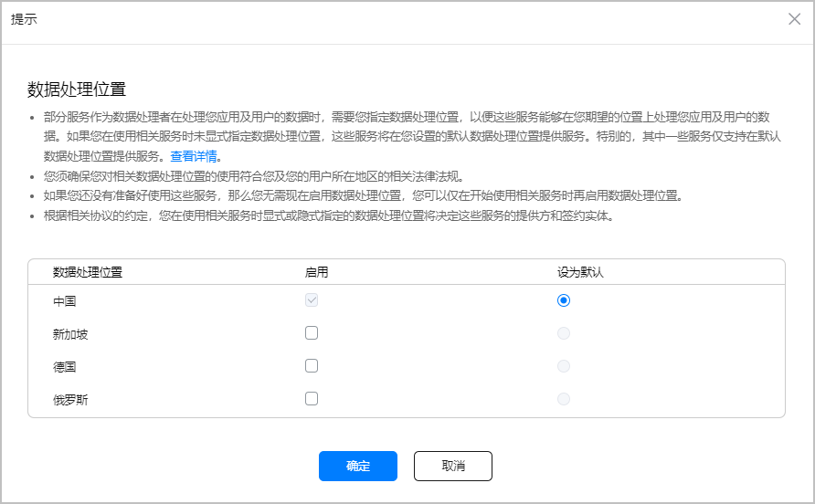Close the 提示 dialog with the X icon
815x504 pixels.
pyautogui.click(x=794, y=19)
